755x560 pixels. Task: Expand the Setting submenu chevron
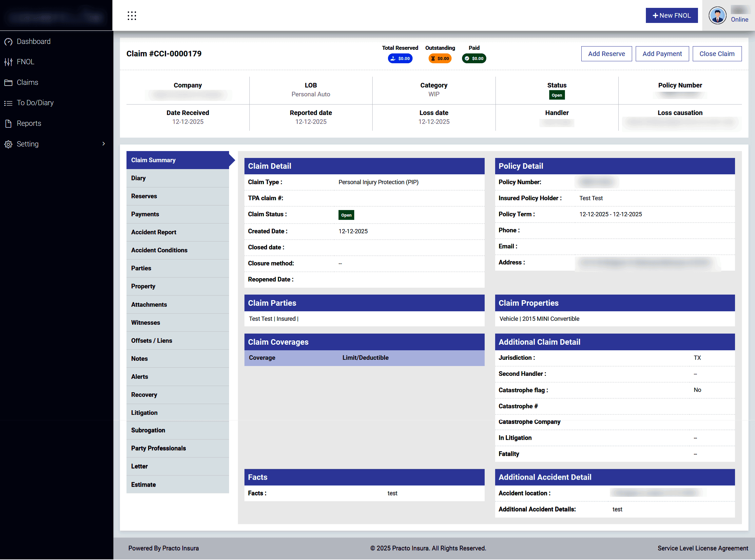[104, 144]
